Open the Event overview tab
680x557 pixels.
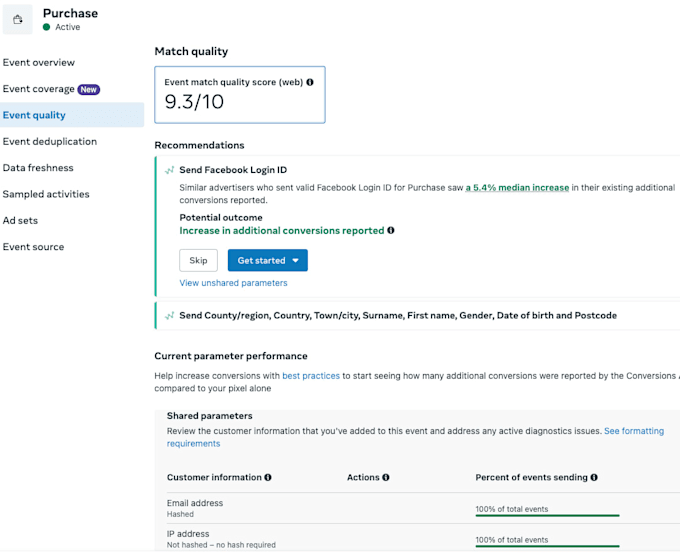[39, 62]
